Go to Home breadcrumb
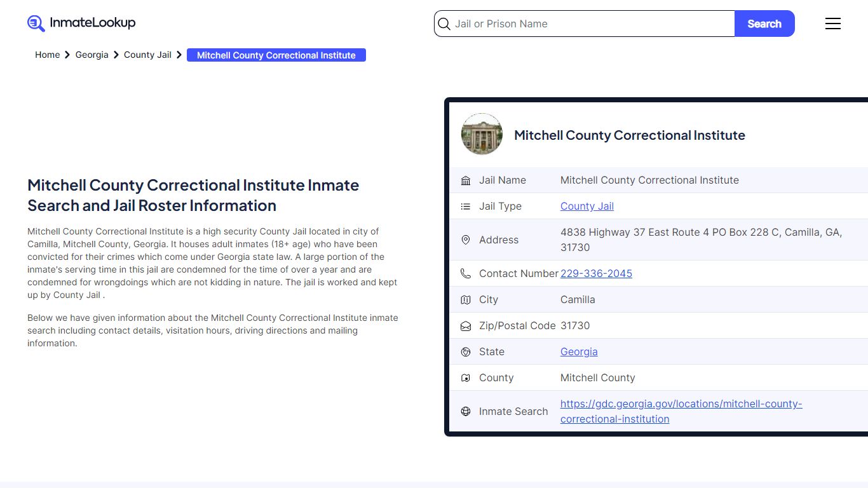868x488 pixels. click(x=47, y=55)
